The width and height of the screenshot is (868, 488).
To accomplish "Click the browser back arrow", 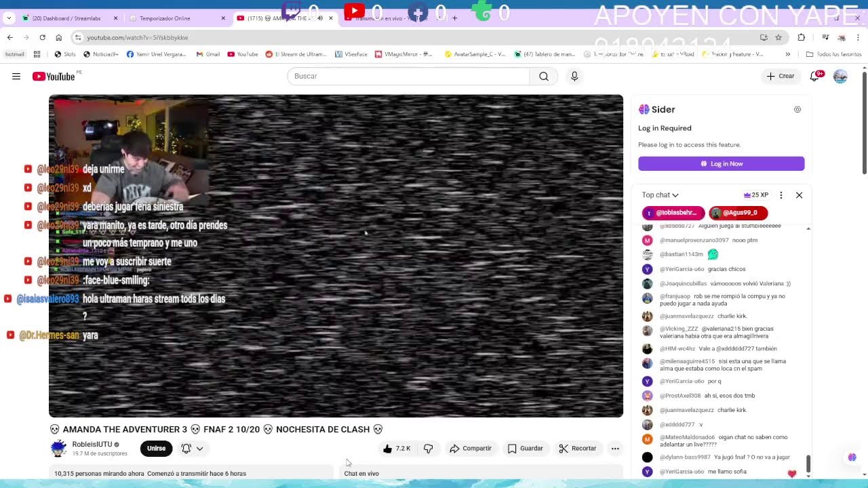I will click(x=9, y=37).
